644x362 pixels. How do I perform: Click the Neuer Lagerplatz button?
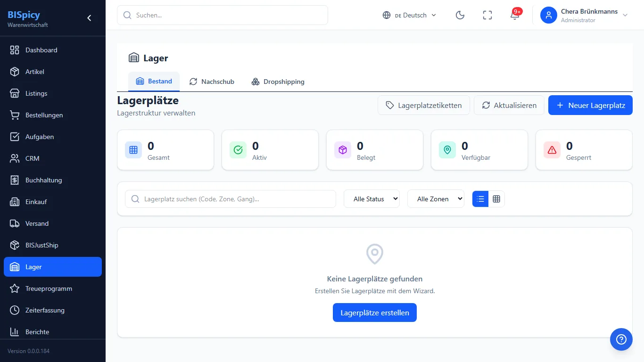pos(590,105)
